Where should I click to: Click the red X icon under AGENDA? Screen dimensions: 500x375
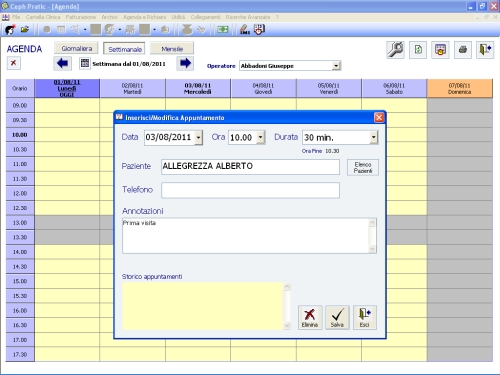point(14,63)
